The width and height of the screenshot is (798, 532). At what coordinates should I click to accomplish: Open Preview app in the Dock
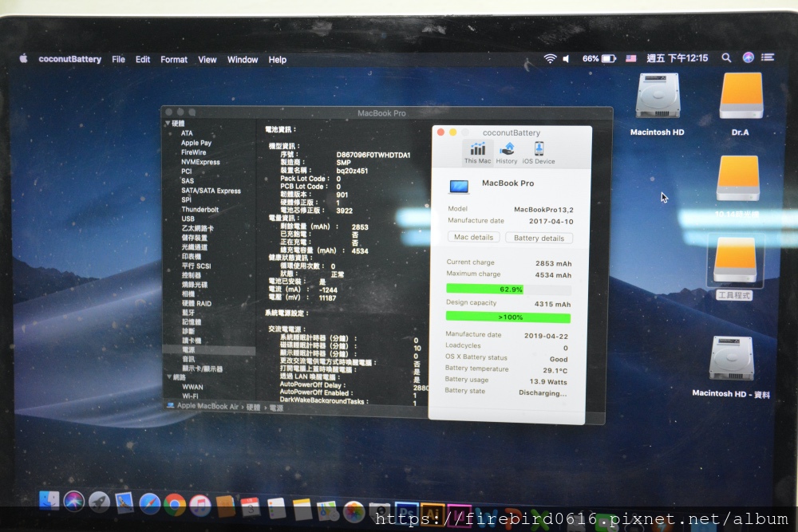124,503
